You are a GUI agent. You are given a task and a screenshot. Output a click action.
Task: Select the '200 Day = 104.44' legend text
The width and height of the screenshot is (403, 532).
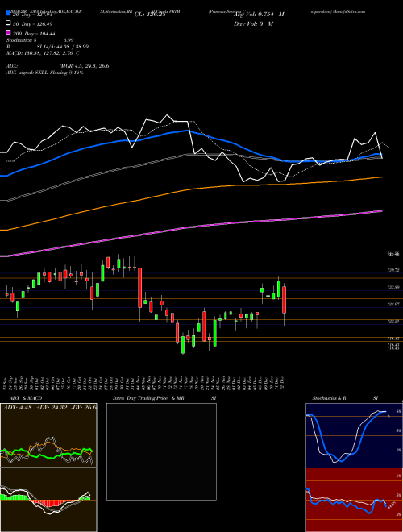tap(35, 33)
